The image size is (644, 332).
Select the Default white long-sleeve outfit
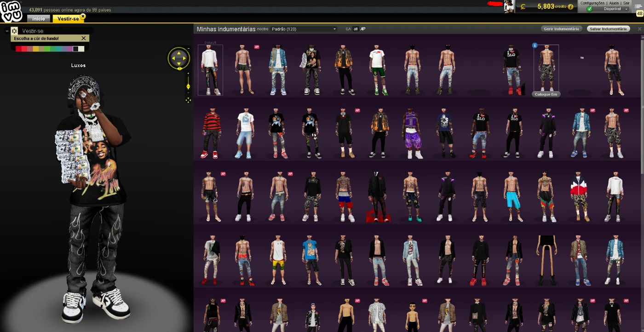(x=211, y=70)
